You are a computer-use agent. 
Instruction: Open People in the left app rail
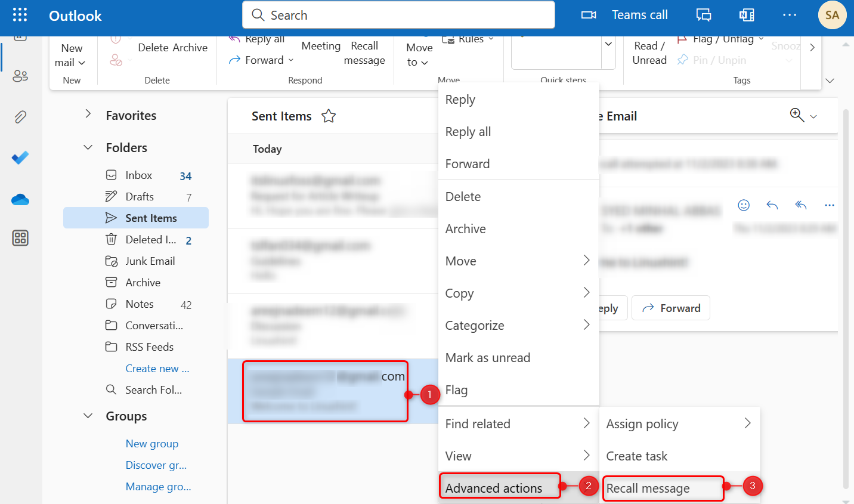pyautogui.click(x=20, y=76)
